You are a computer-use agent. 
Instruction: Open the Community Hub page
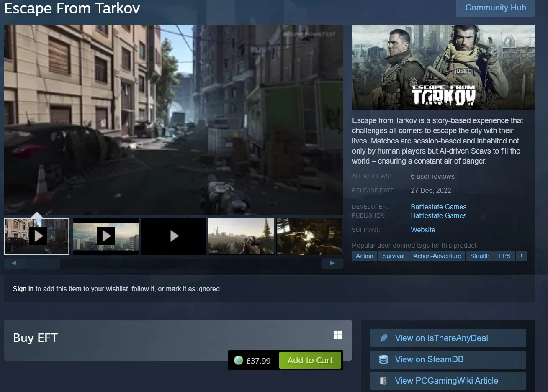pyautogui.click(x=495, y=8)
